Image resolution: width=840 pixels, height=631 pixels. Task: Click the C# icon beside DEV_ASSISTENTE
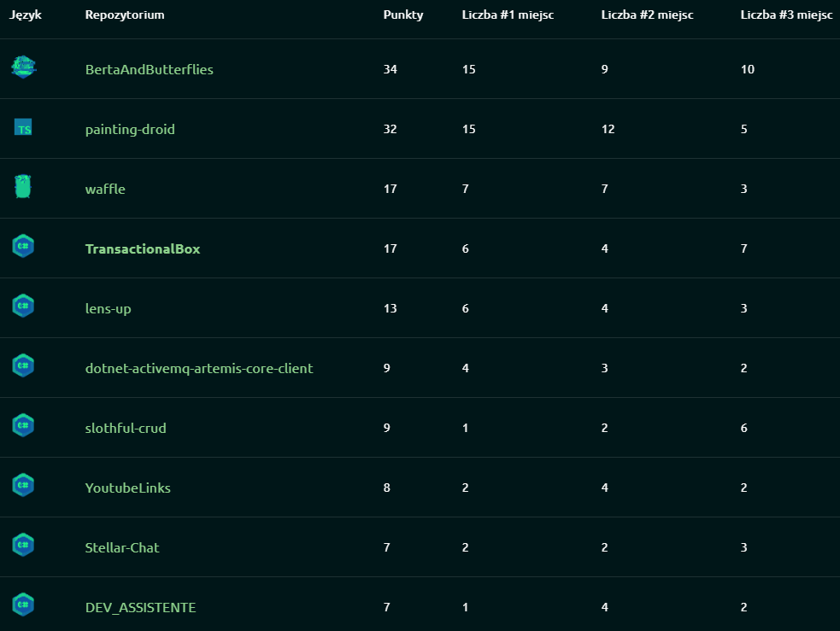click(x=23, y=605)
